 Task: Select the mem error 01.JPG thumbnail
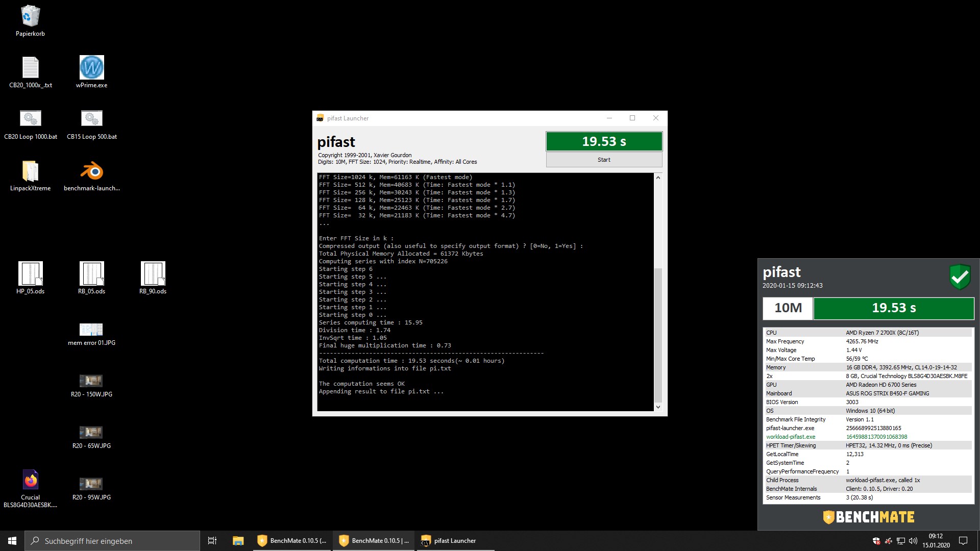(91, 329)
